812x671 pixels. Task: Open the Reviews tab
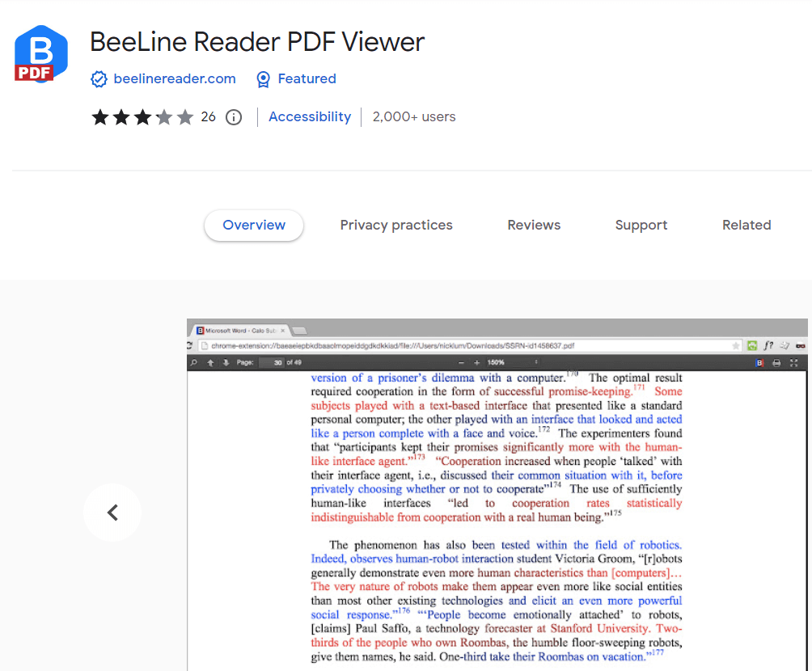(x=534, y=226)
